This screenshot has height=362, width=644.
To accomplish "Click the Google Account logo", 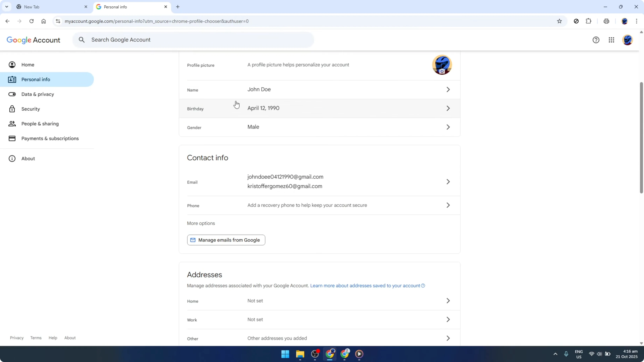I will click(33, 40).
